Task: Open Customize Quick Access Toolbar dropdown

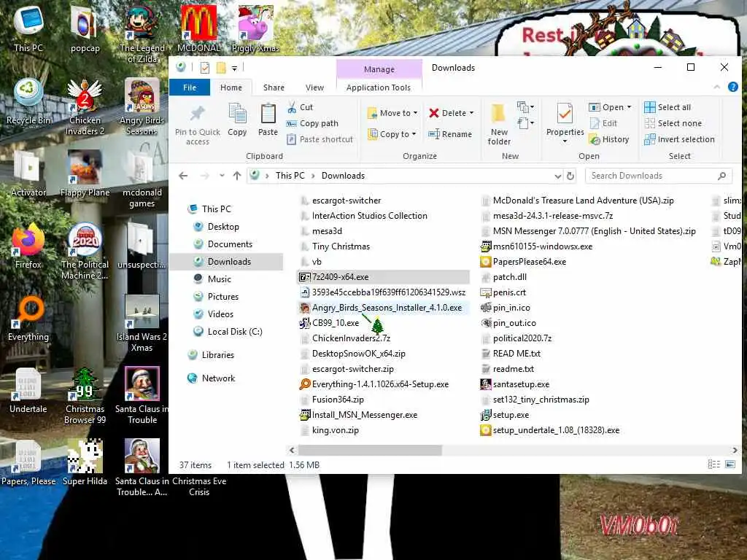Action: point(234,68)
